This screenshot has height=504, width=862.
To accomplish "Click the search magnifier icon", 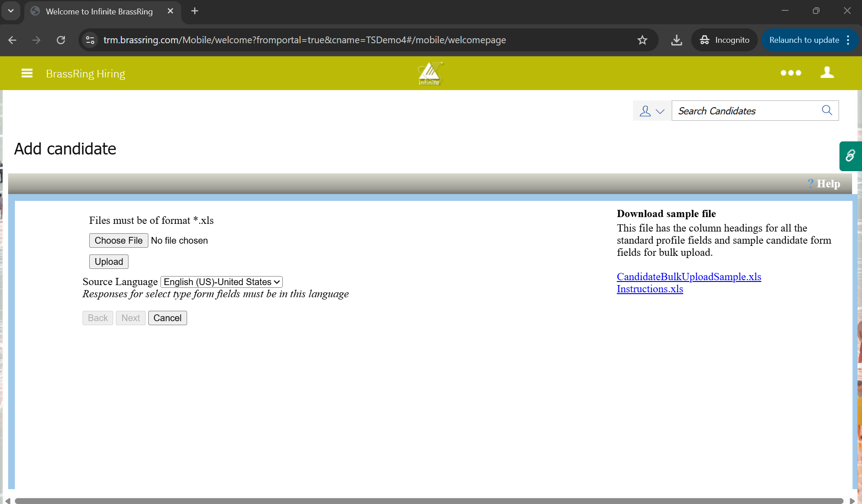I will pos(827,110).
